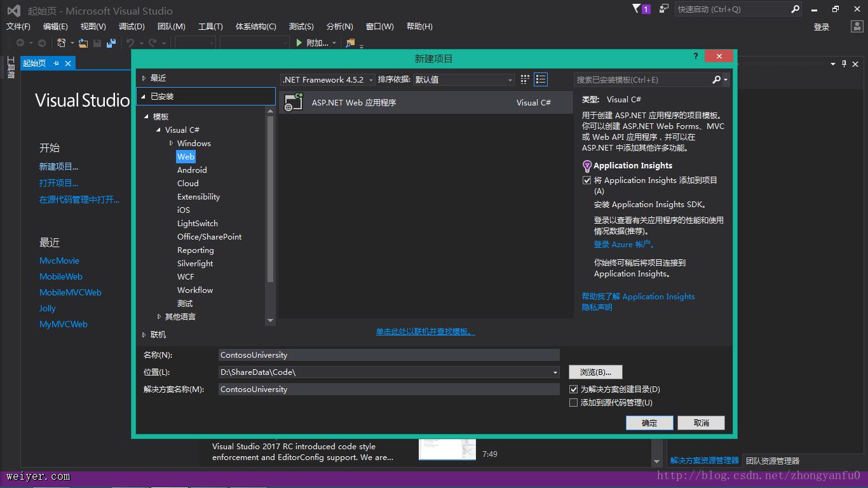The width and height of the screenshot is (868, 488).
Task: Expand the Other Languages tree node
Action: pos(159,316)
